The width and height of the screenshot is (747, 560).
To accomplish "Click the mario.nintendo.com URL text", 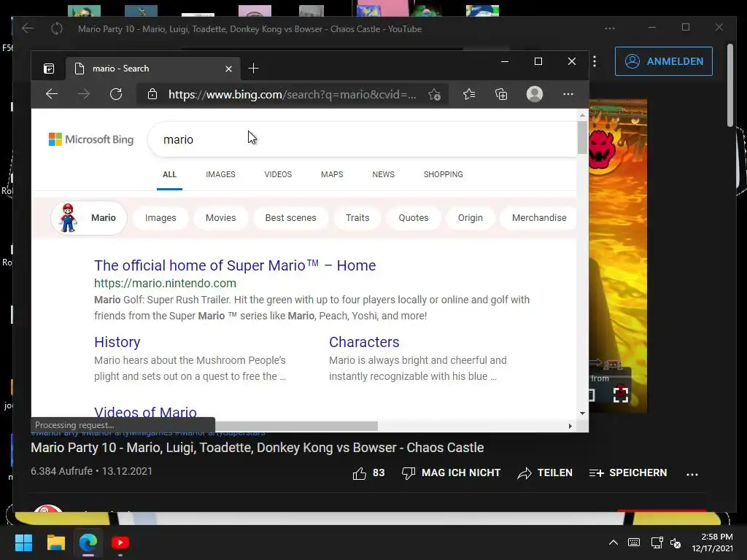I will coord(165,284).
